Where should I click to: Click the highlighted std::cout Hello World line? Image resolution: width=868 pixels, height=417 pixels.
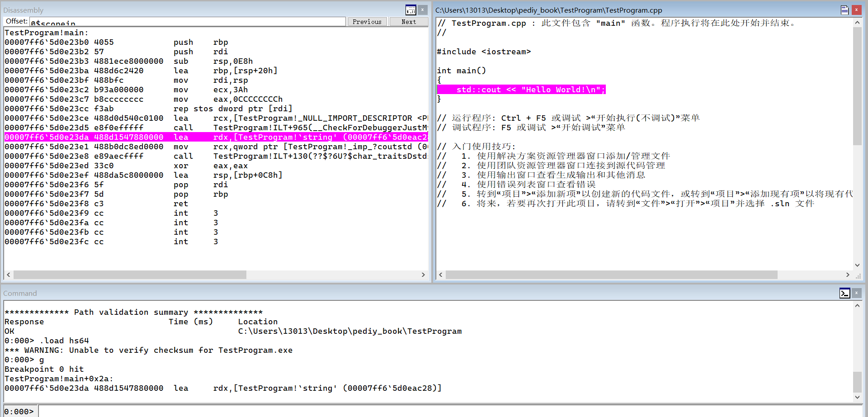521,90
